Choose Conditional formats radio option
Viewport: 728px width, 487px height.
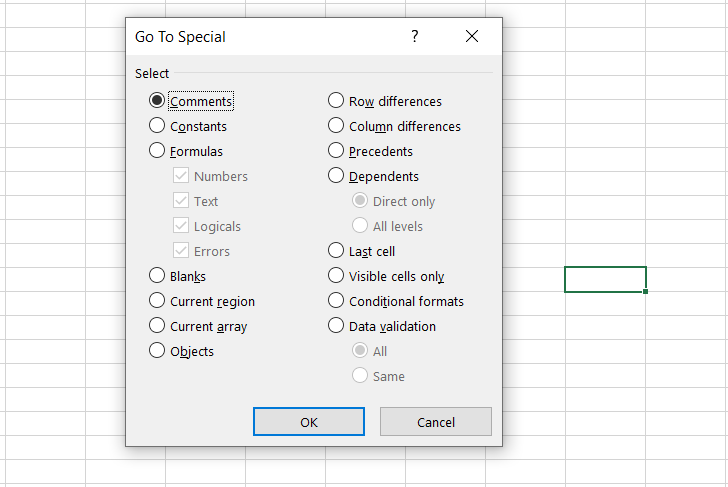(x=336, y=301)
